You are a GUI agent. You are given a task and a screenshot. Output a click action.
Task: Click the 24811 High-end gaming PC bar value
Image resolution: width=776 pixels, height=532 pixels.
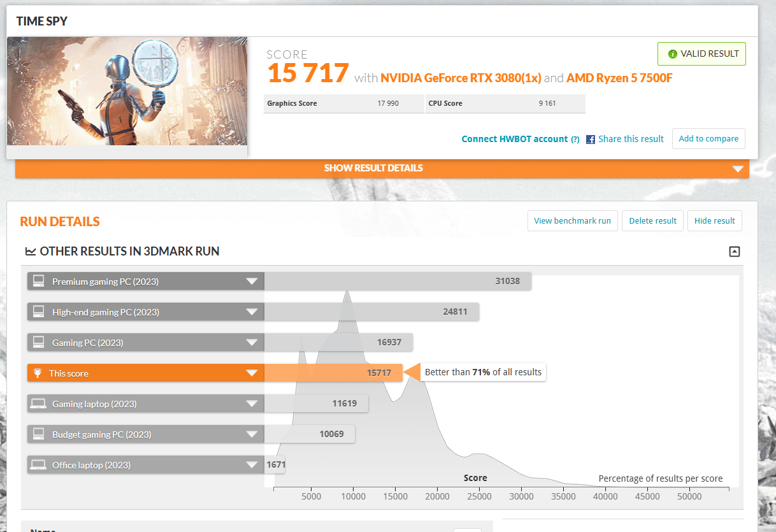pyautogui.click(x=455, y=312)
